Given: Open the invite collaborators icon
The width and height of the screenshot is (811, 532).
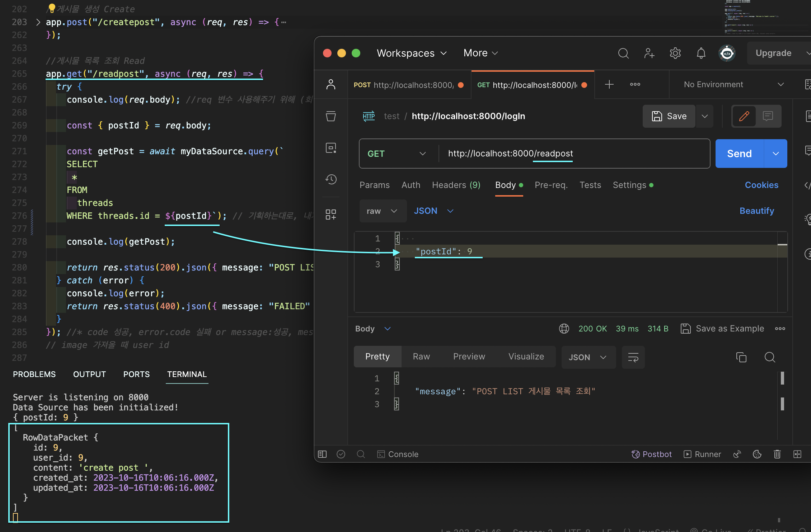Looking at the screenshot, I should 649,53.
